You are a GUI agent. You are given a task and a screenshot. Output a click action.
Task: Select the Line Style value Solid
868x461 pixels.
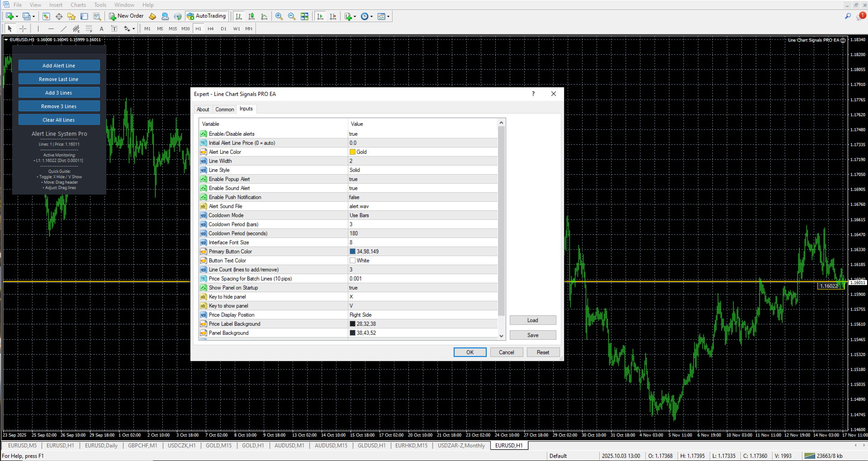coord(355,170)
